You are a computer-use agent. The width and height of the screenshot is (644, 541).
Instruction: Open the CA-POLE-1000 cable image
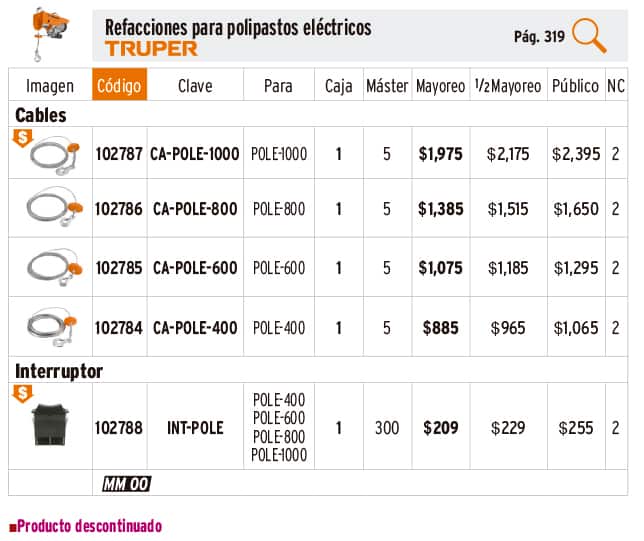(x=53, y=156)
